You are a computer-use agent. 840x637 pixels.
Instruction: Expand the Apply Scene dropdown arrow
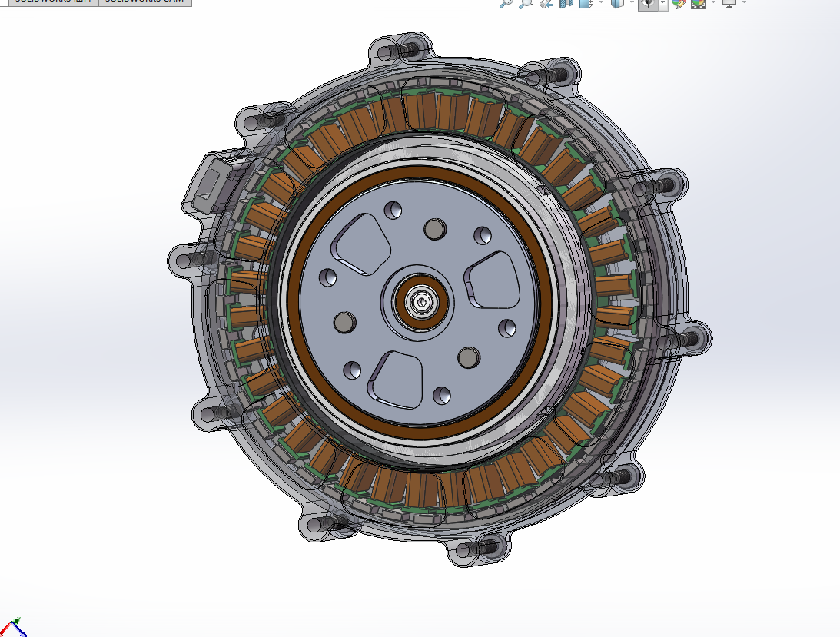pyautogui.click(x=713, y=2)
